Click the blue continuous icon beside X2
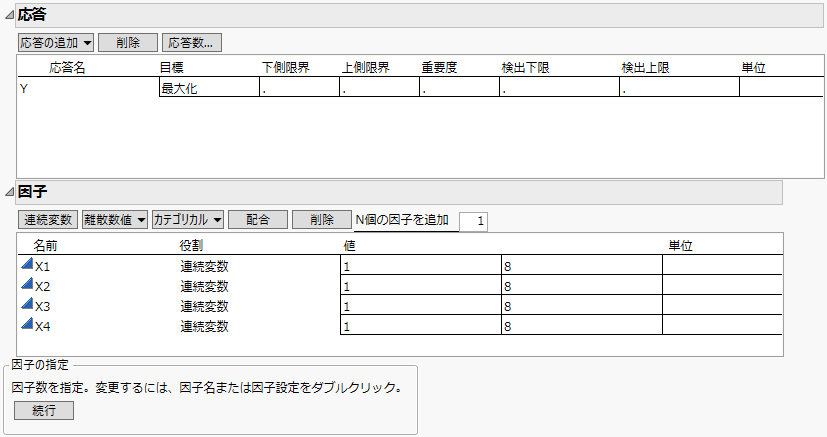The image size is (827, 437). point(27,284)
